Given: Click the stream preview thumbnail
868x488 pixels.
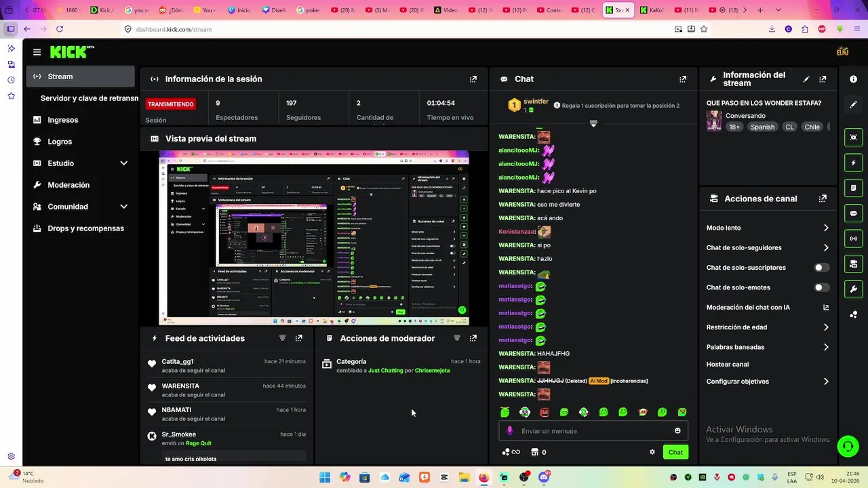Looking at the screenshot, I should [314, 238].
